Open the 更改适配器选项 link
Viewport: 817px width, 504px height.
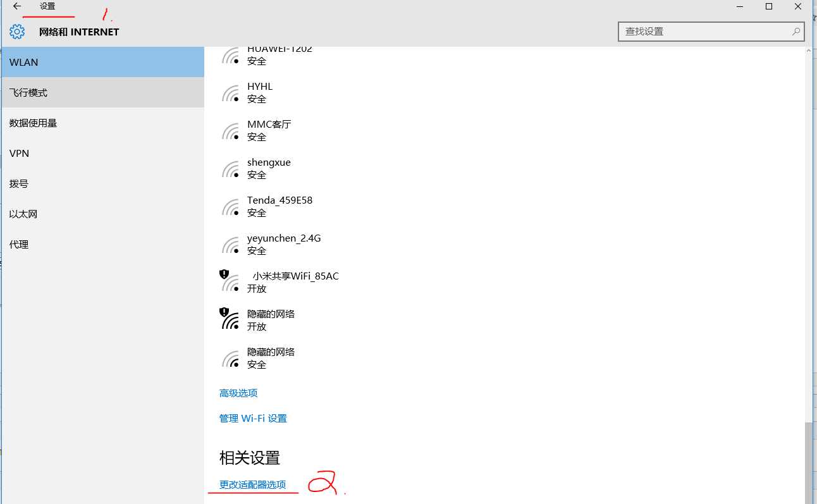252,484
